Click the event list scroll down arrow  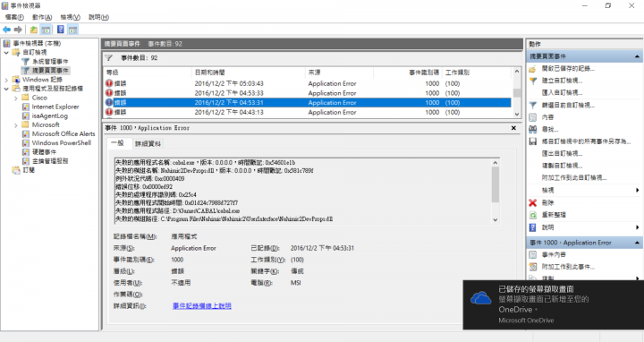pos(517,115)
